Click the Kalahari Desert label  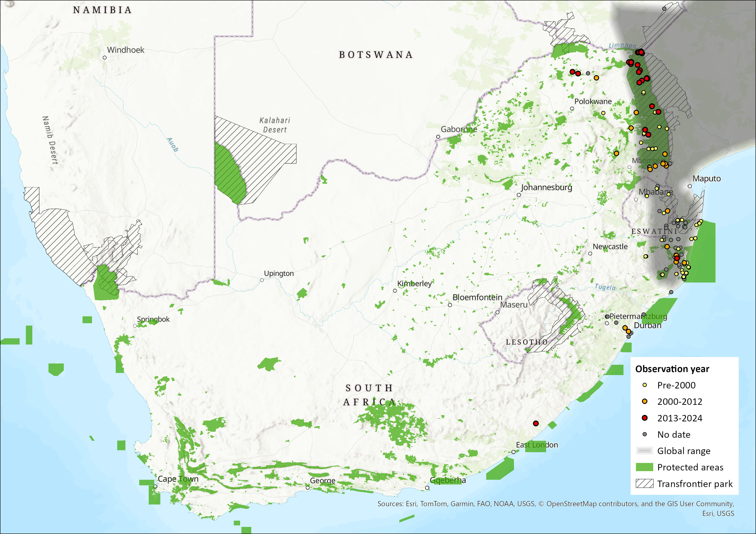coord(275,125)
